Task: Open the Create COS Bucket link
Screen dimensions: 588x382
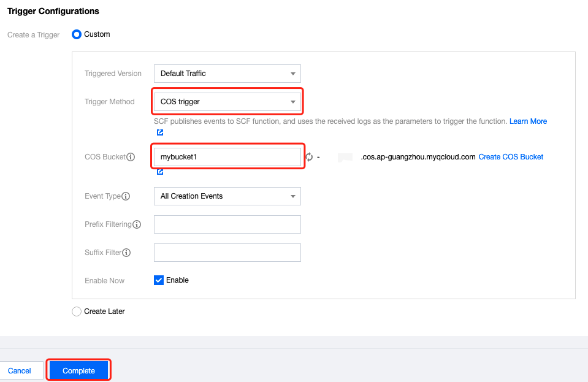Action: point(511,157)
